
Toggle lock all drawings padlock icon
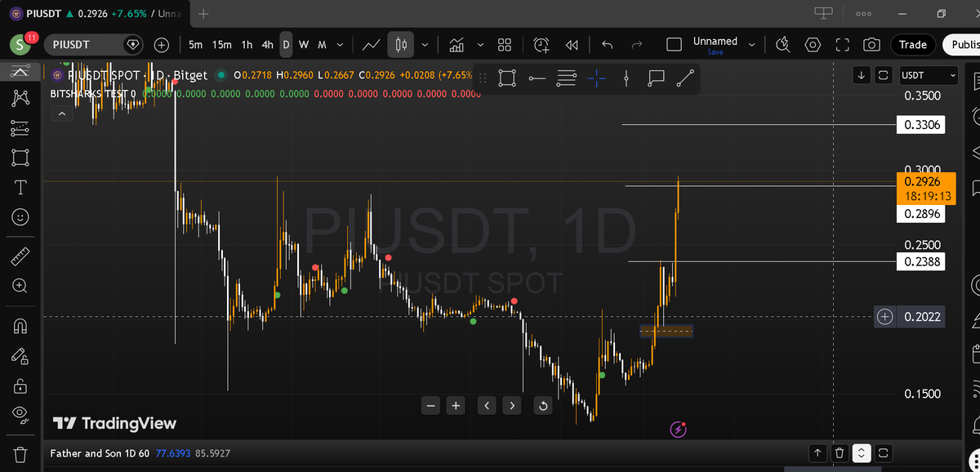click(20, 385)
